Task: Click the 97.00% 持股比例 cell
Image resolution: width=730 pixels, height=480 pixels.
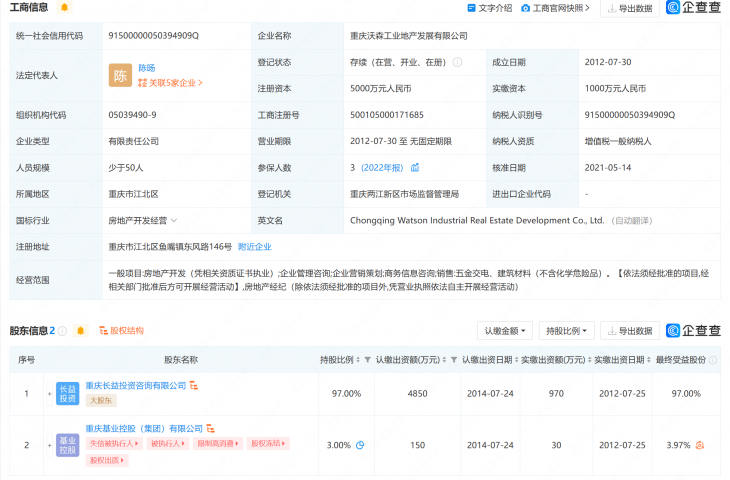Action: click(346, 394)
